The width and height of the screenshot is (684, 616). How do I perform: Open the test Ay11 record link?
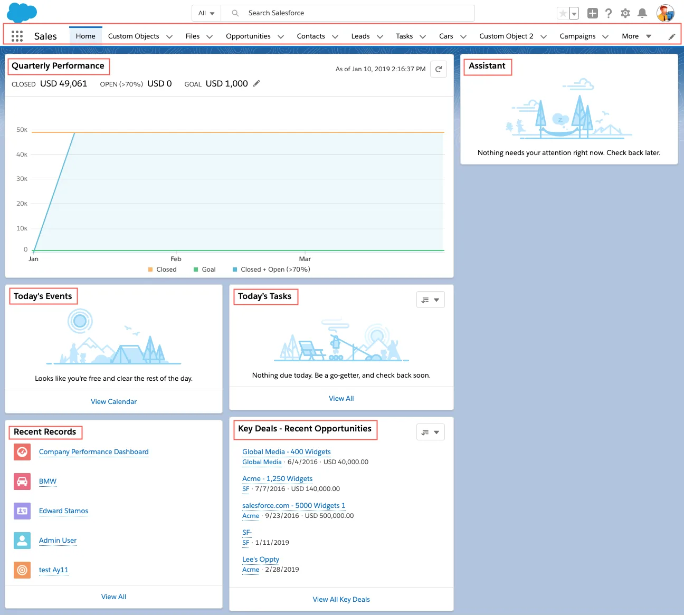click(54, 570)
